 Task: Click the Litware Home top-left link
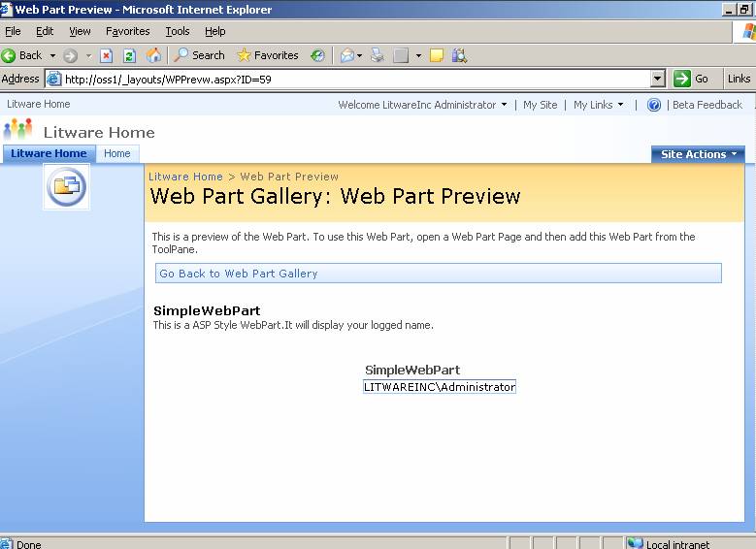[39, 104]
